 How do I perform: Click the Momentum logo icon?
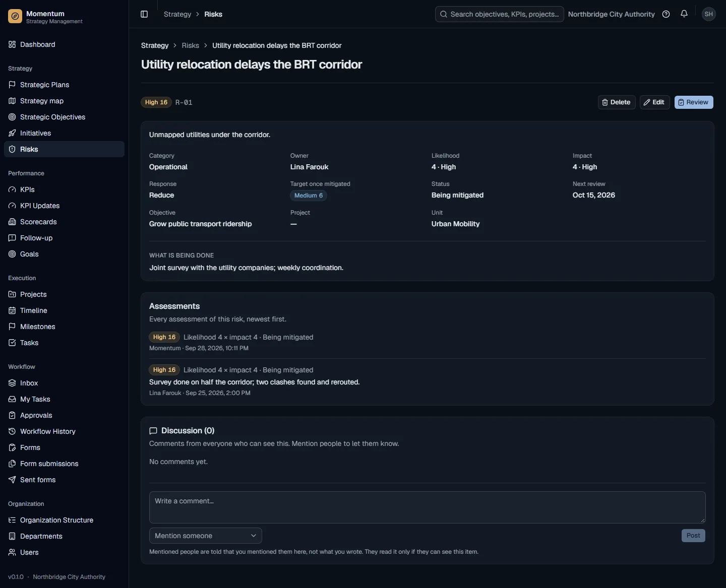click(15, 17)
